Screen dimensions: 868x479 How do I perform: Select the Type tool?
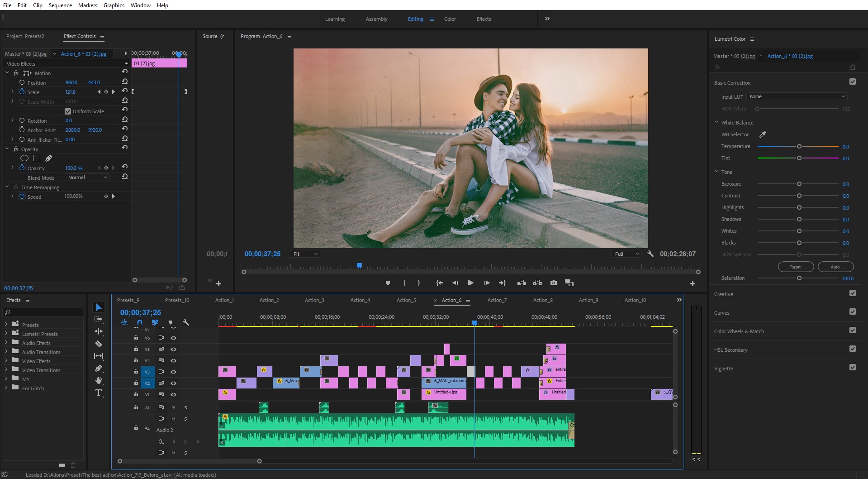click(x=98, y=393)
